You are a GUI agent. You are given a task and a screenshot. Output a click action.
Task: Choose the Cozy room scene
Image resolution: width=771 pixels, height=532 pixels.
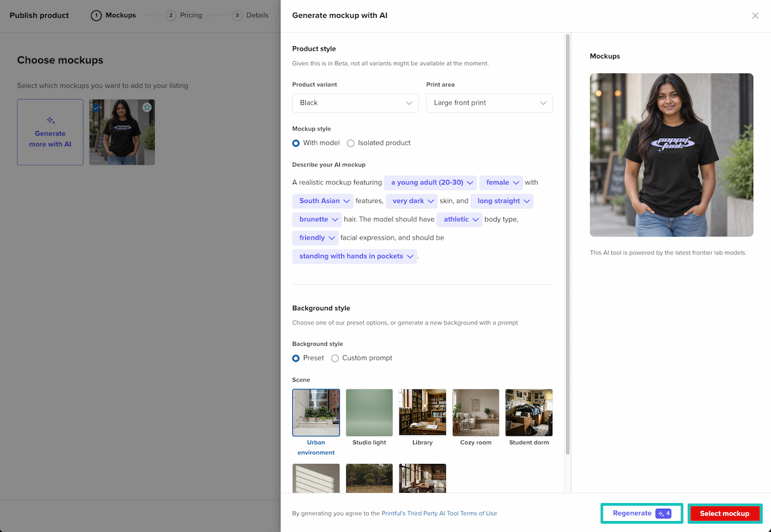point(476,412)
